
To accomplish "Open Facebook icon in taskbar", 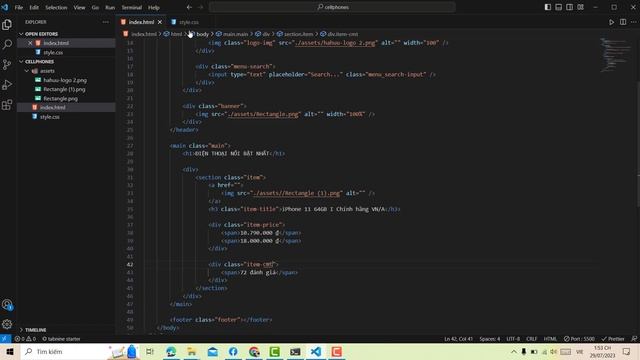I will pyautogui.click(x=233, y=351).
